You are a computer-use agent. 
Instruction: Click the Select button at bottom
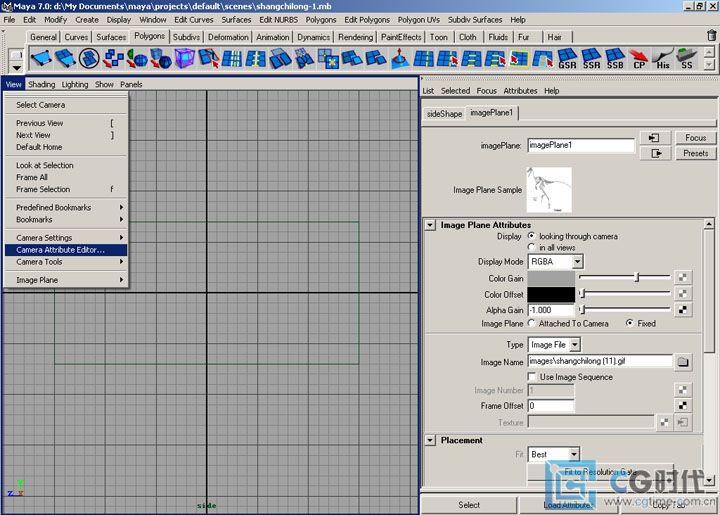pos(469,505)
